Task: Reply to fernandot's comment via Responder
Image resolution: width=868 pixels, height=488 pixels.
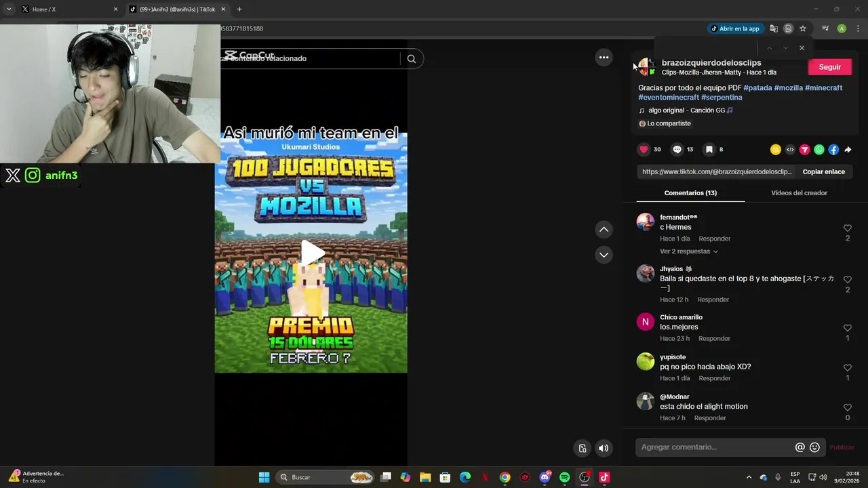Action: pyautogui.click(x=714, y=239)
